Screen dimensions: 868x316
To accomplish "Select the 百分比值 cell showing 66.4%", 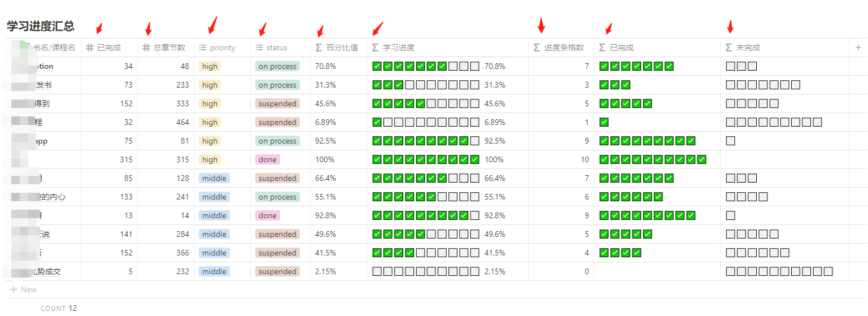I will 338,178.
